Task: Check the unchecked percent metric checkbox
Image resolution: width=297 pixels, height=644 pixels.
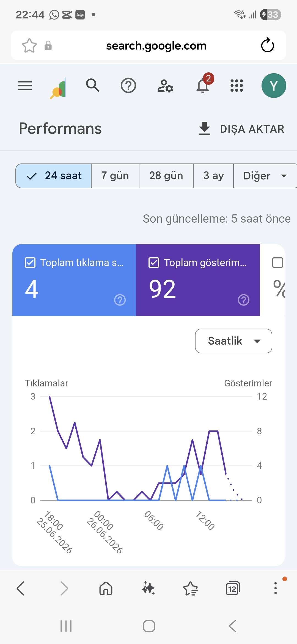Action: 277,263
